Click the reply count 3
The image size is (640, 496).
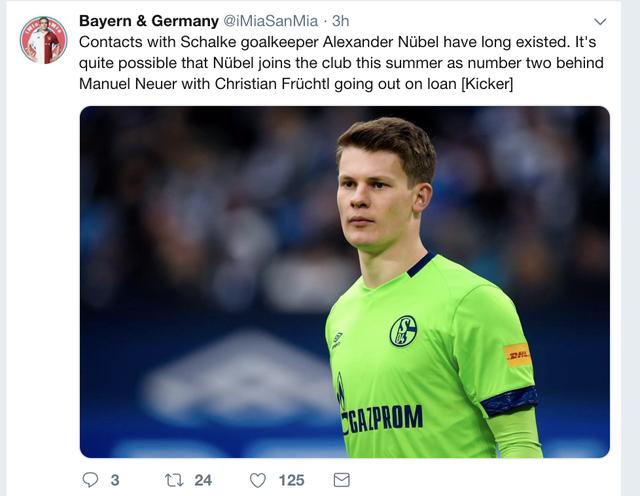(114, 480)
